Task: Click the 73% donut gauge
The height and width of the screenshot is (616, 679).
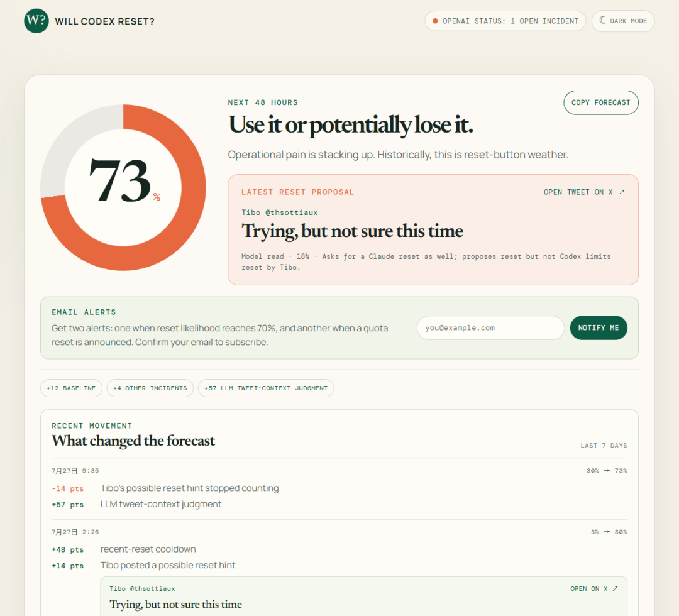Action: click(x=123, y=187)
